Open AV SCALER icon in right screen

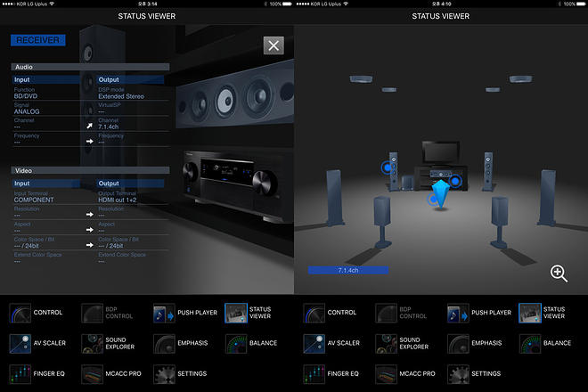coord(314,344)
